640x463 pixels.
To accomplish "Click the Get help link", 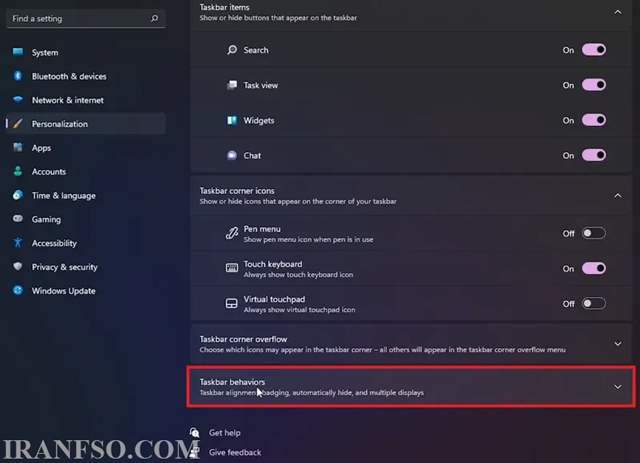I will 224,432.
